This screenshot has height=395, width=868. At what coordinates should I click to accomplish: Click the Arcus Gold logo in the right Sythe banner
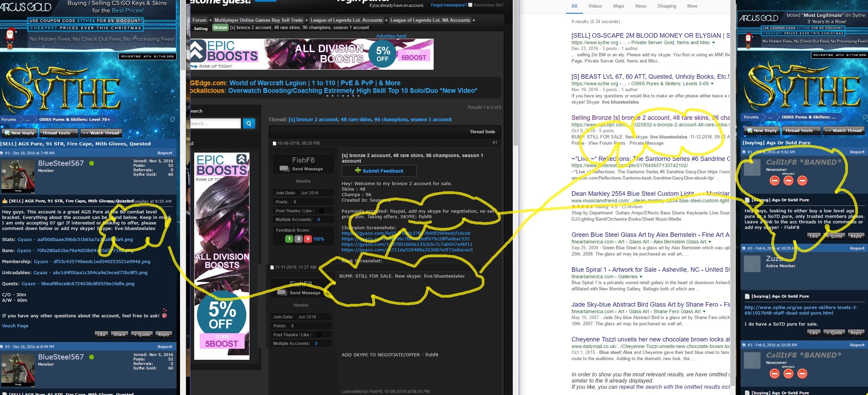point(758,18)
